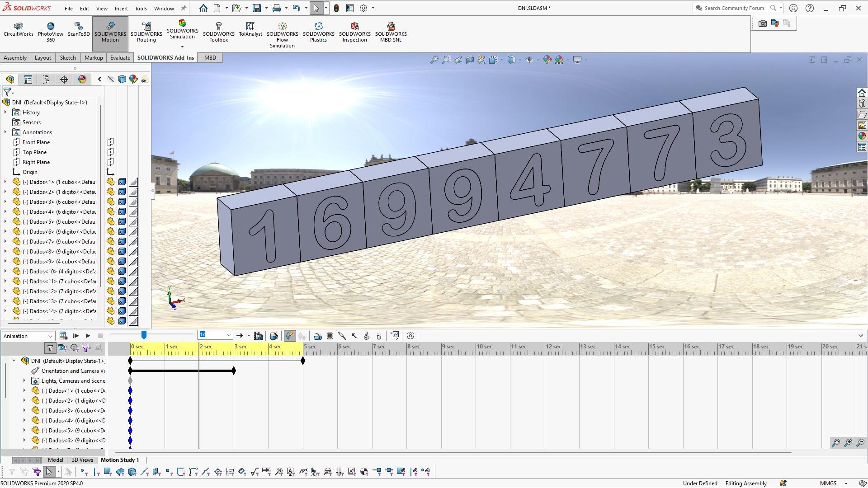
Task: Enable SOLIDWORKS Routing add-in
Action: [x=146, y=32]
